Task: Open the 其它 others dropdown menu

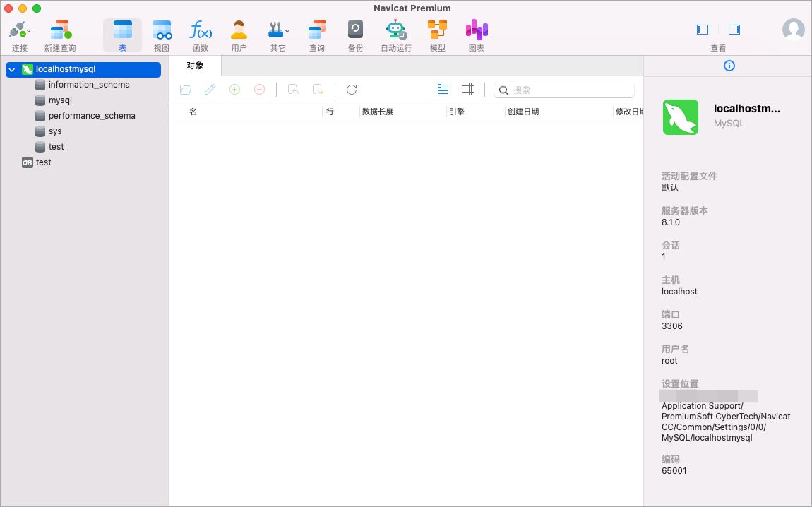Action: pyautogui.click(x=278, y=35)
